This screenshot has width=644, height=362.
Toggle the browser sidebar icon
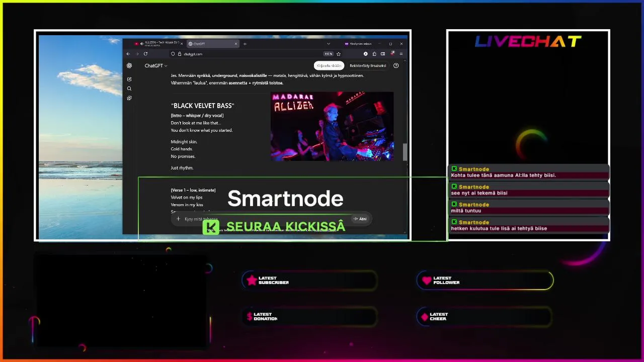[x=383, y=54]
